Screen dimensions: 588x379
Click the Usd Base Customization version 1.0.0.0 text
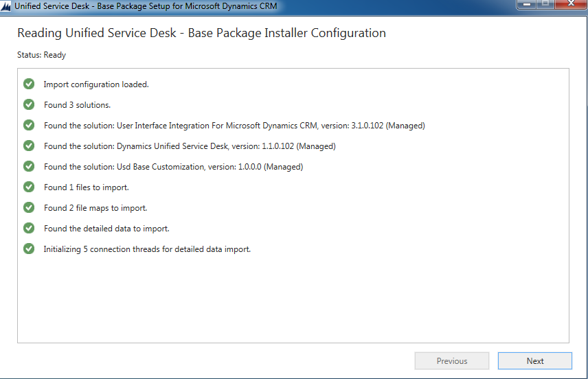[x=173, y=167]
